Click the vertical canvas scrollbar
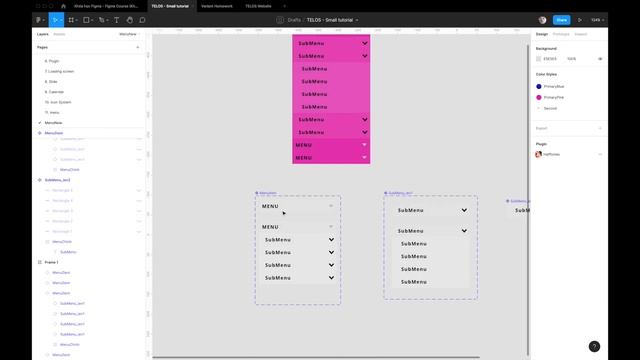The image size is (640, 360). (x=528, y=200)
